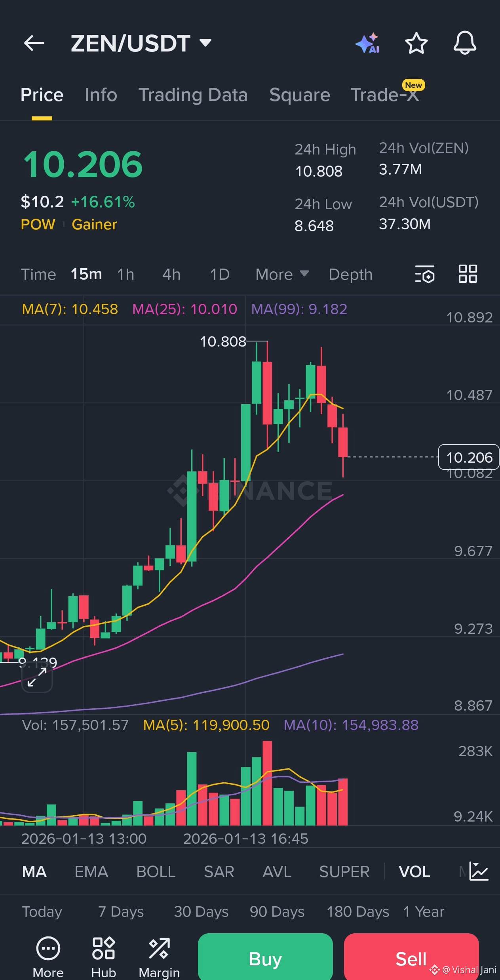Expand chart to fullscreen icon
This screenshot has height=980, width=500.
click(37, 677)
